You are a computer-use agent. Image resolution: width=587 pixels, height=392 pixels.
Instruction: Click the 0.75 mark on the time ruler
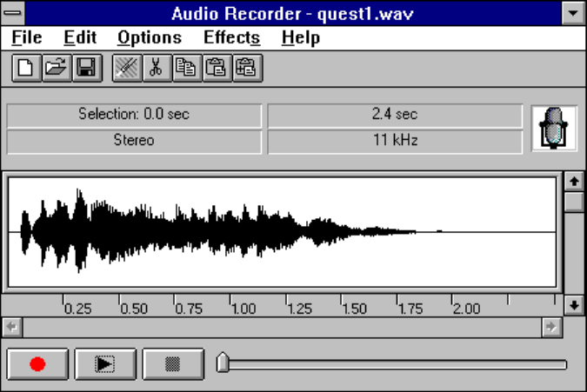pos(188,309)
